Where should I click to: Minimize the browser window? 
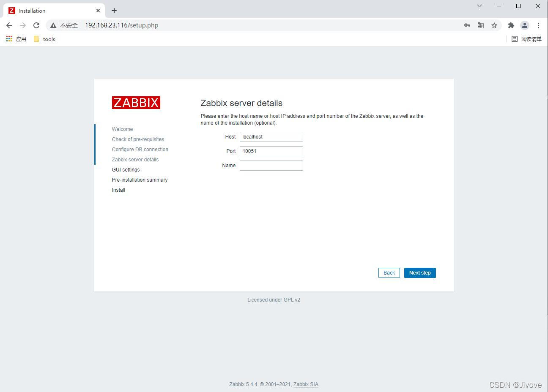[499, 6]
